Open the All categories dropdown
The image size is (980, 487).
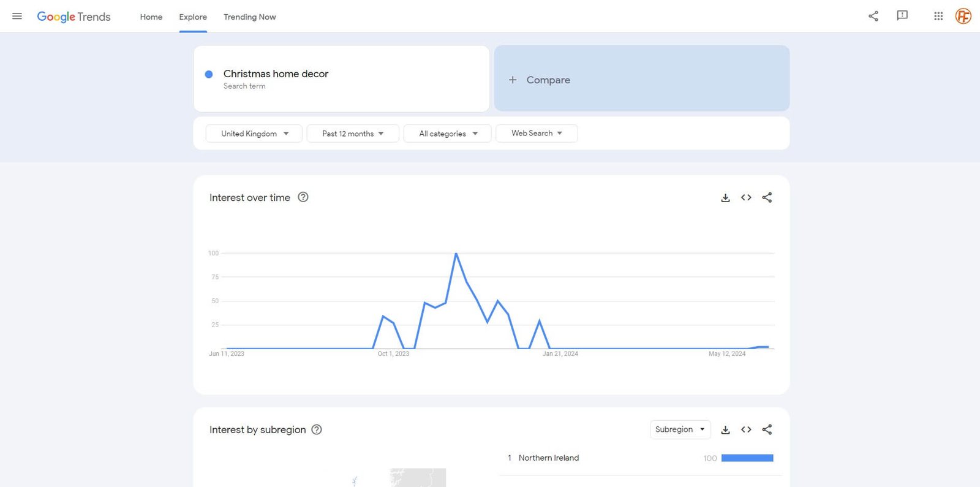[x=447, y=134]
